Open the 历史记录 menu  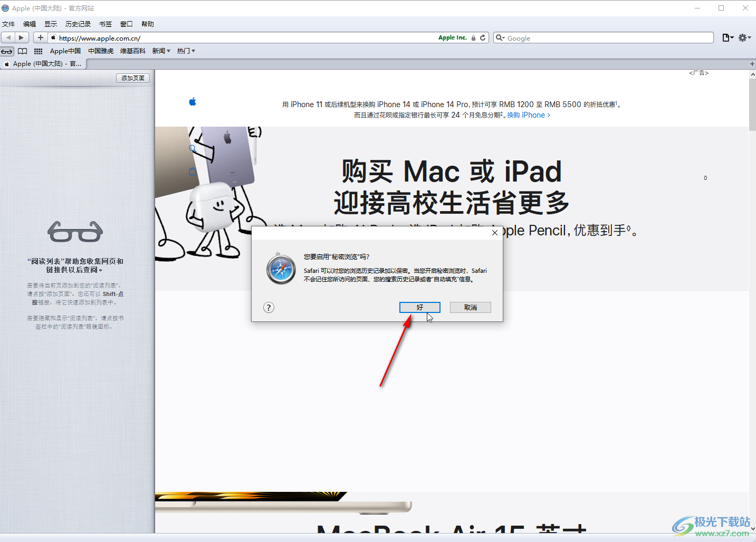point(78,24)
